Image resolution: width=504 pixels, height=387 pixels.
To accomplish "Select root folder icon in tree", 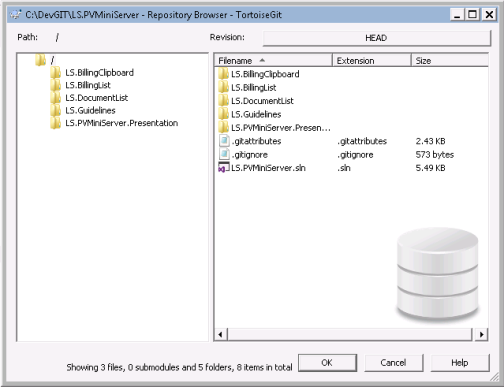I will [x=40, y=60].
